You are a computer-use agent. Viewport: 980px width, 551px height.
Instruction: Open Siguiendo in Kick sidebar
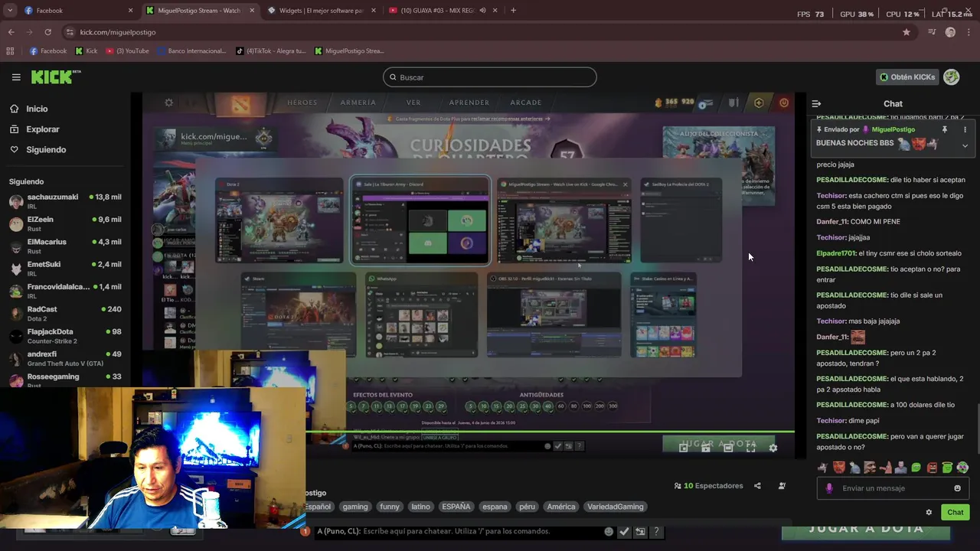[x=46, y=150]
